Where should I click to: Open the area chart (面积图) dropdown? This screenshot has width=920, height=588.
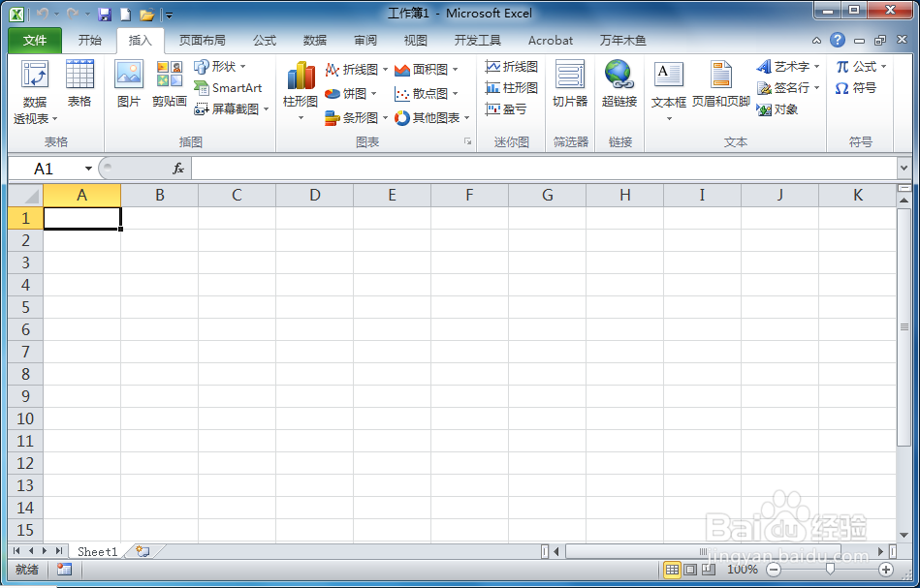(x=426, y=70)
